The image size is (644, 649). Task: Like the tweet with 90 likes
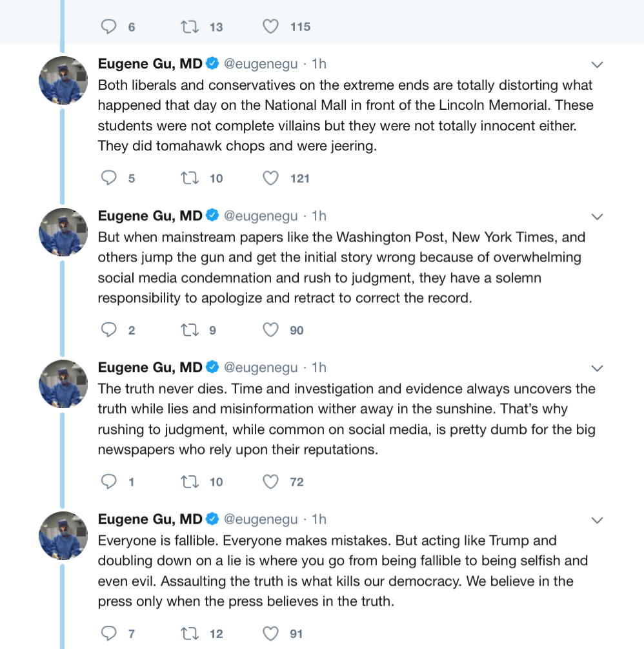270,330
